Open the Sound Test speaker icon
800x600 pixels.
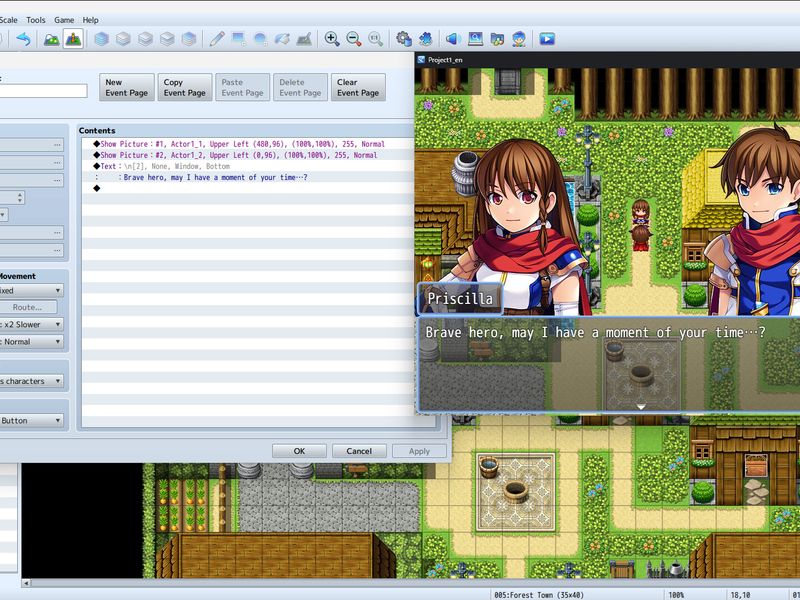coord(453,39)
